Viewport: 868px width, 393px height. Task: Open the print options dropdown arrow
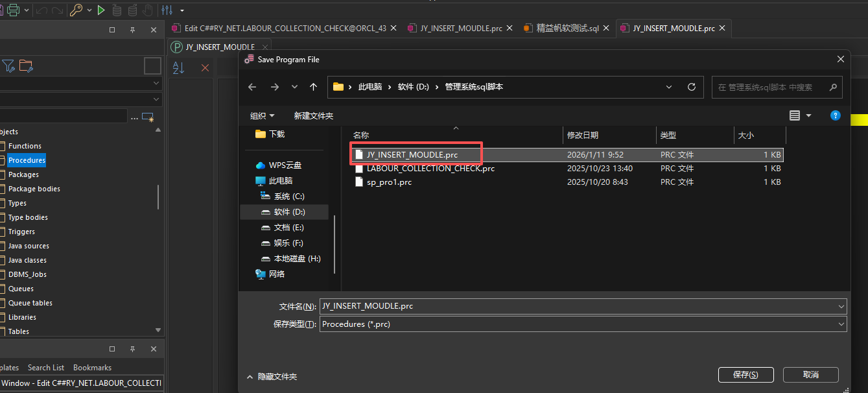pyautogui.click(x=27, y=10)
